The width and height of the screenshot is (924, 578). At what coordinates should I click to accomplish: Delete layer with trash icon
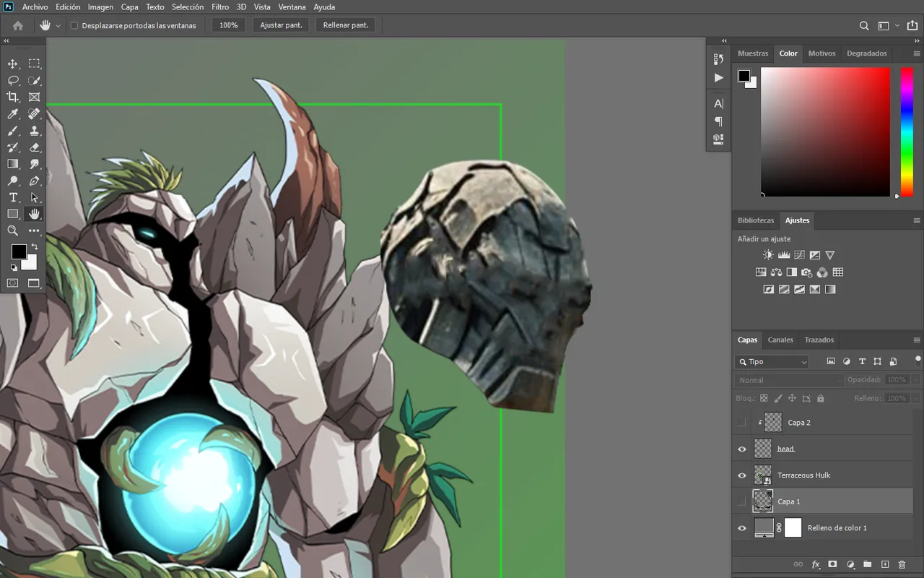(x=902, y=564)
